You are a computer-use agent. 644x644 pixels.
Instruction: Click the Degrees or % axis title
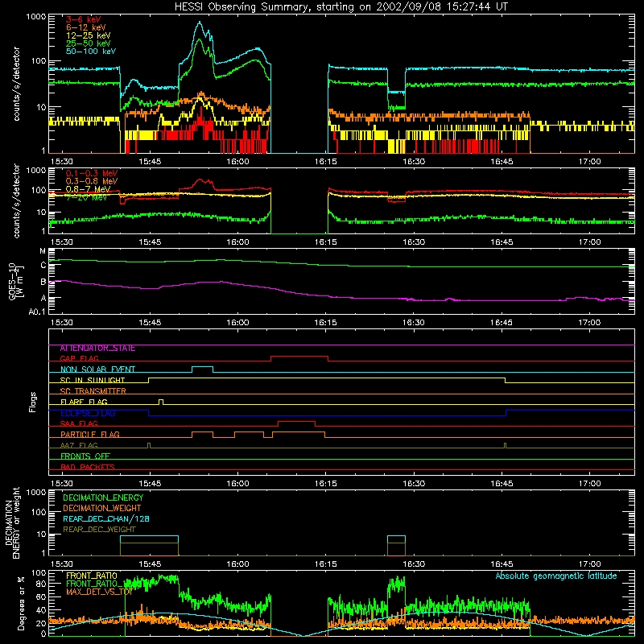(21, 603)
